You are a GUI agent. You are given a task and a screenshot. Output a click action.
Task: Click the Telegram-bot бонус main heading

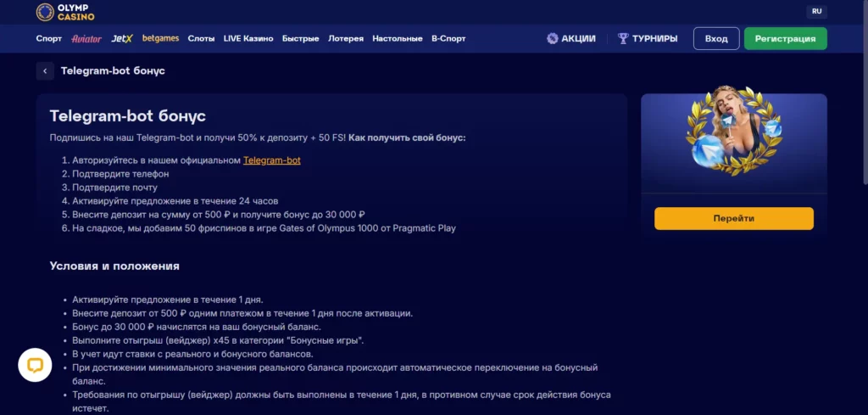pyautogui.click(x=128, y=115)
